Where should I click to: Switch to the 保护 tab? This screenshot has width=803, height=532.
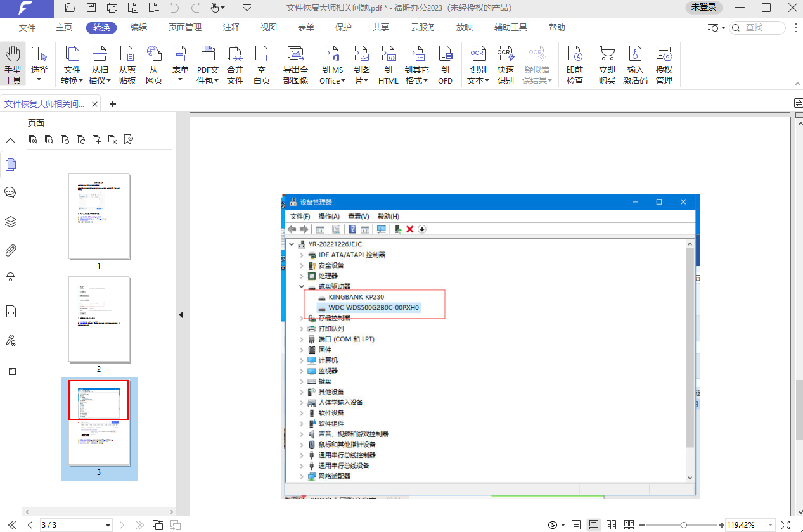(x=344, y=28)
